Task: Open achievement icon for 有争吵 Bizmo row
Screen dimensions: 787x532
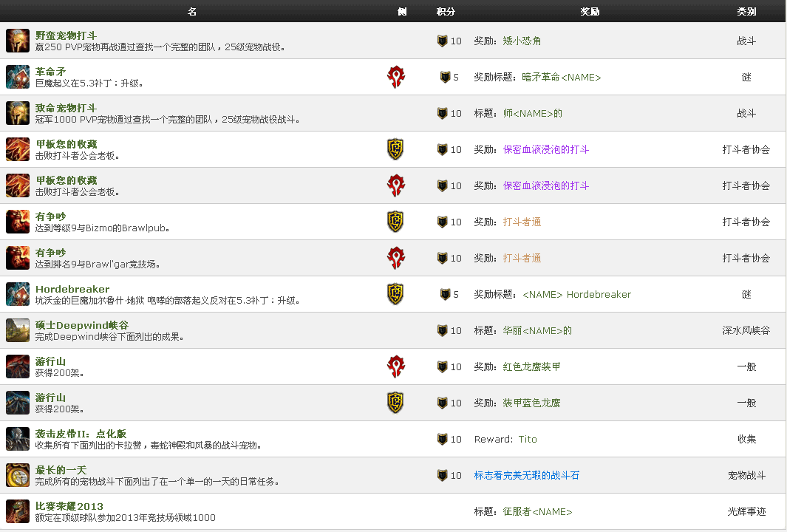Action: [18, 222]
